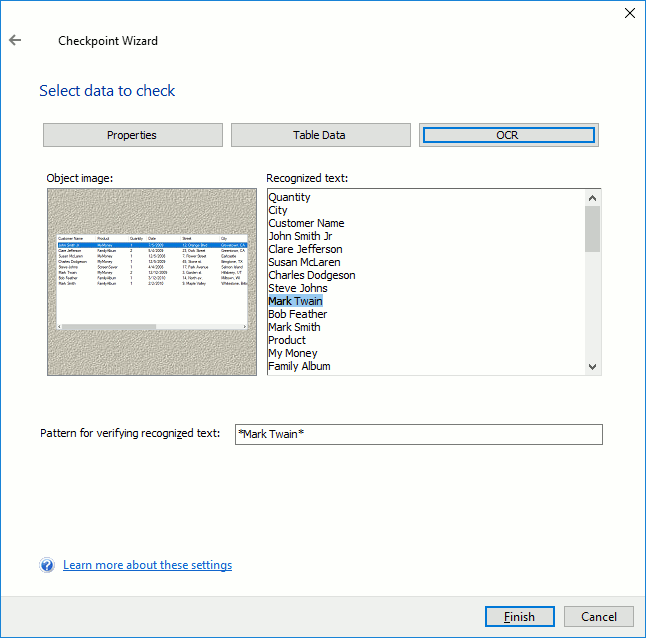This screenshot has height=638, width=646.
Task: Switch to the Table Data option
Action: pyautogui.click(x=321, y=135)
